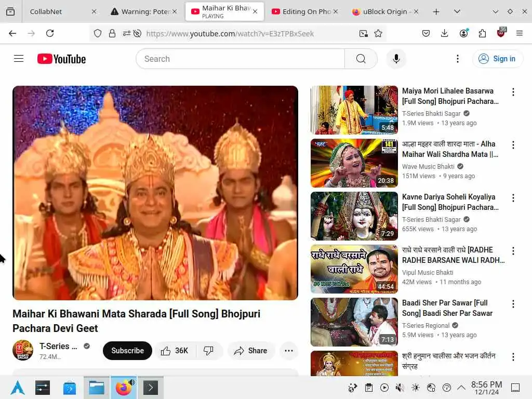The width and height of the screenshot is (532, 399).
Task: Open options menu for Radhe Radhe Barsane
Action: [x=513, y=251]
